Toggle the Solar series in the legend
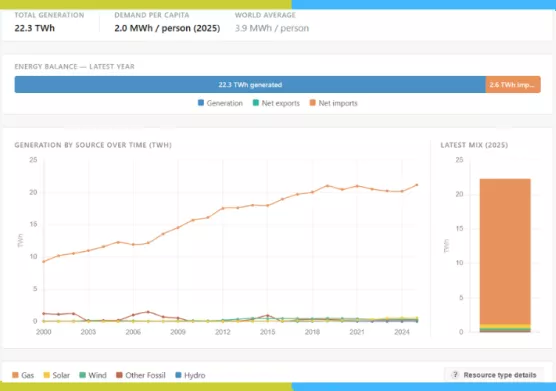Viewport: 556px width, 391px height. 56,375
